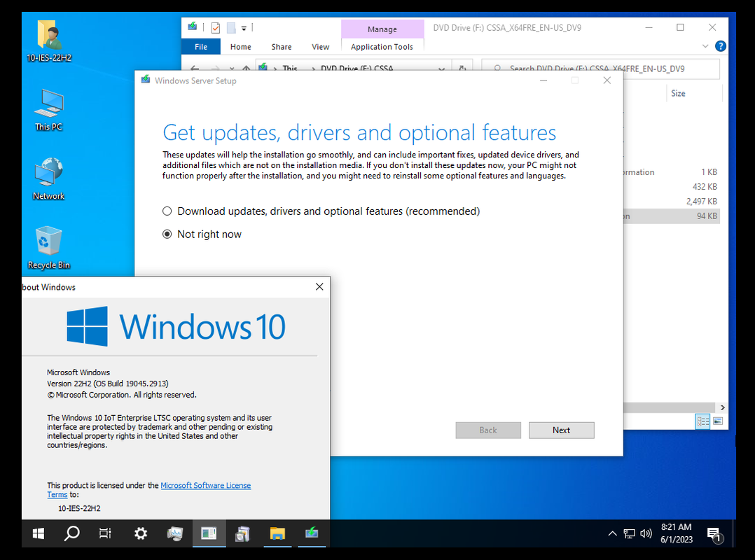755x560 pixels.
Task: Open the Home ribbon tab
Action: pyautogui.click(x=240, y=47)
